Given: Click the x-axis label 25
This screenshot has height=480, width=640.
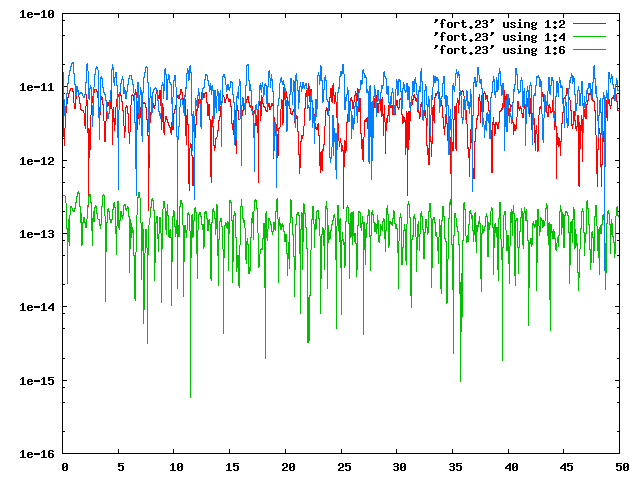Looking at the screenshot, I should tap(344, 467).
